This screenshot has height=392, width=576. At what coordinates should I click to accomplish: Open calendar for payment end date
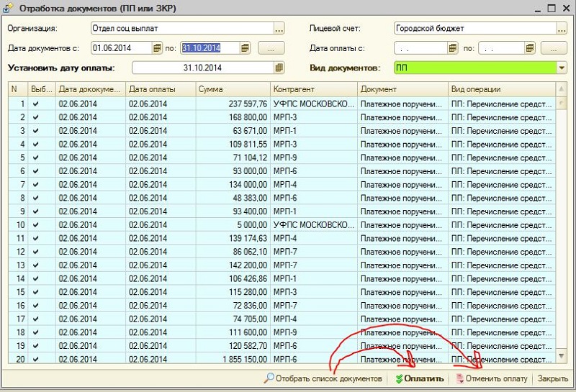[x=530, y=48]
